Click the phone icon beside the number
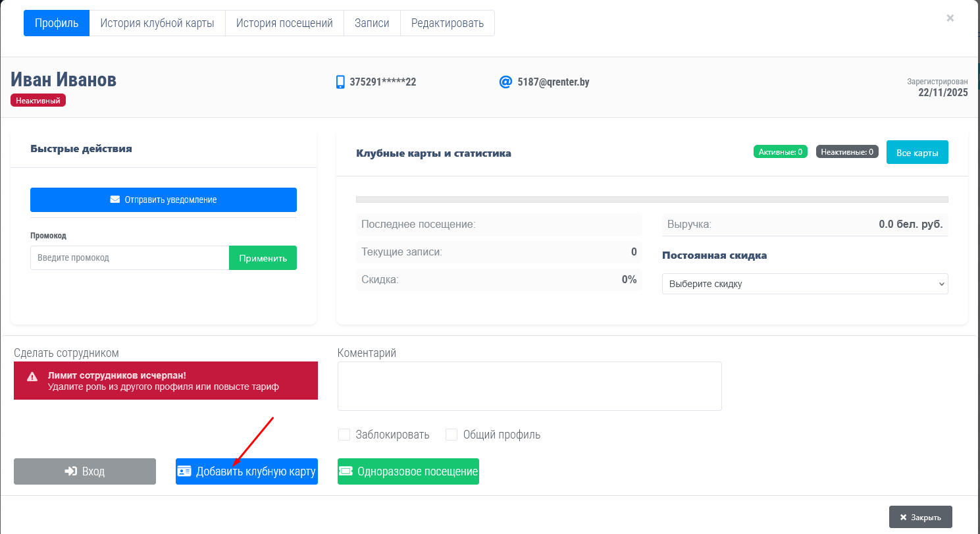Image resolution: width=980 pixels, height=534 pixels. 340,82
